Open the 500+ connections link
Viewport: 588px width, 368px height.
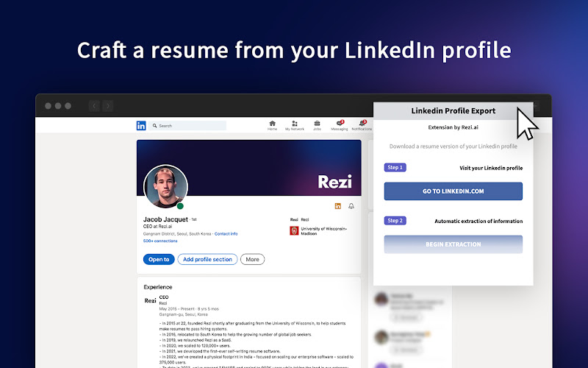point(160,241)
